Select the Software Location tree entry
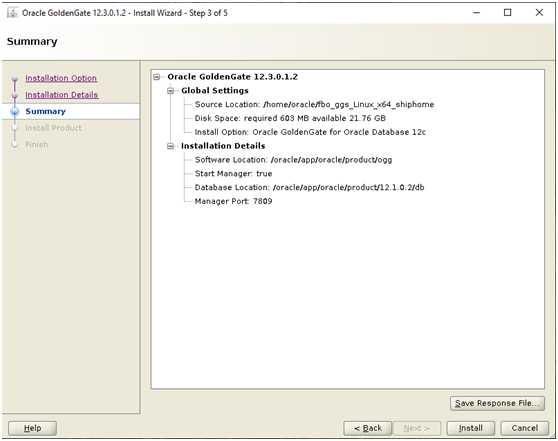558x441 pixels. (x=293, y=160)
